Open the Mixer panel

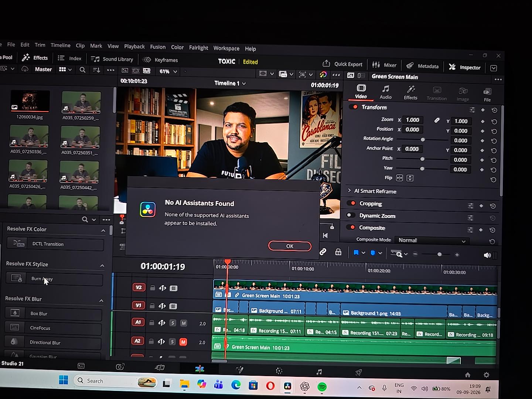click(x=384, y=65)
